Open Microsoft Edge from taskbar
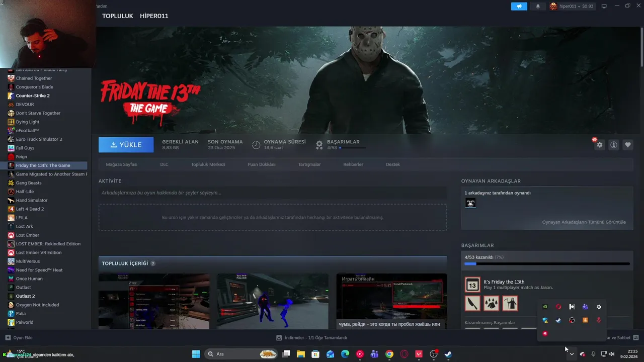This screenshot has width=644, height=362. coord(345,354)
